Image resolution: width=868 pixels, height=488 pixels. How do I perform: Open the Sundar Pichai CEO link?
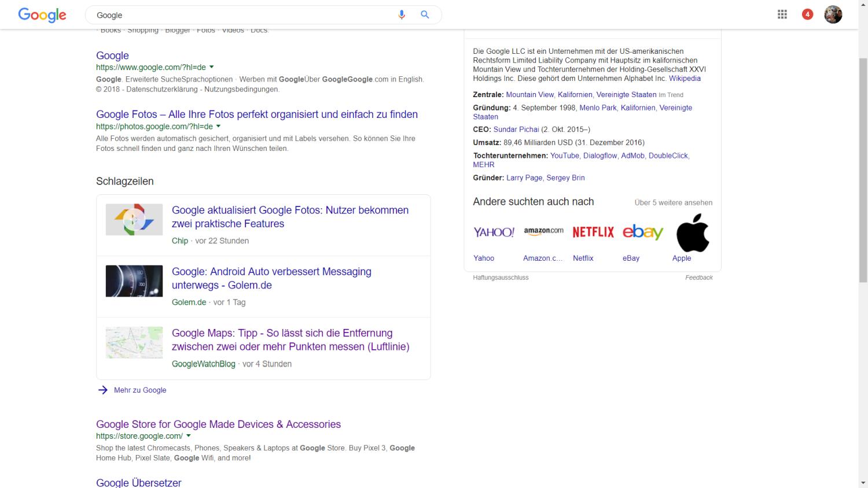point(516,130)
